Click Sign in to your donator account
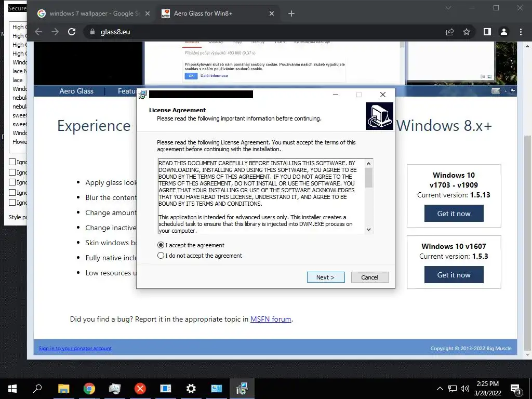Image resolution: width=532 pixels, height=399 pixels. tap(75, 348)
